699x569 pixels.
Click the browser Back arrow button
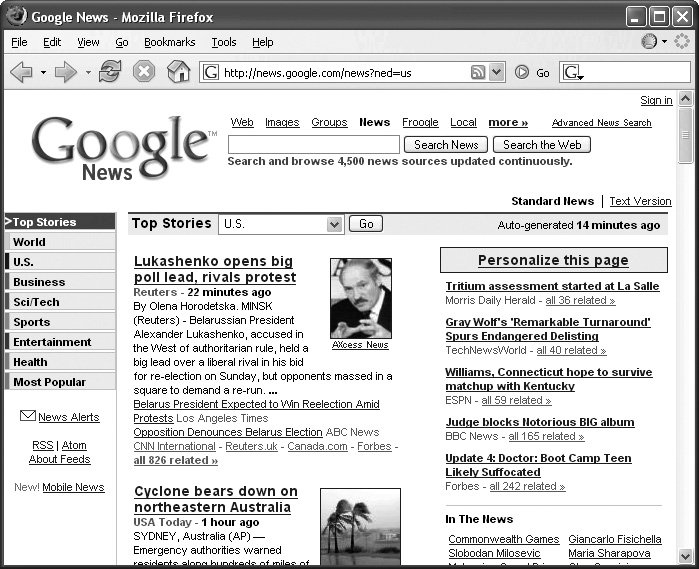tap(20, 72)
